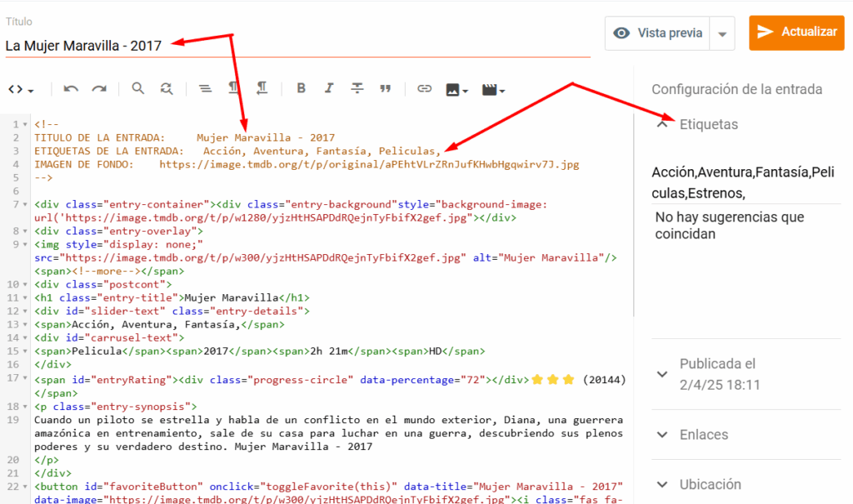
Task: Click the entry-title h1 code line
Action: coord(172,297)
